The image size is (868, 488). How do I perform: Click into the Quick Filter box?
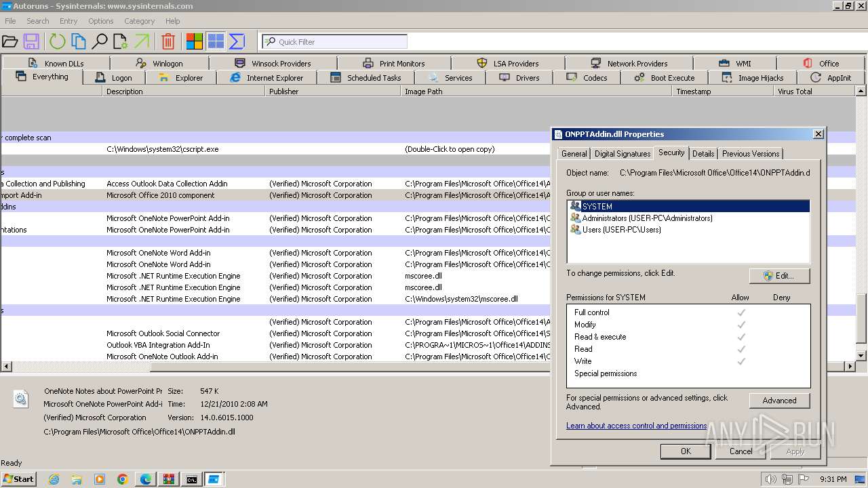click(x=334, y=41)
